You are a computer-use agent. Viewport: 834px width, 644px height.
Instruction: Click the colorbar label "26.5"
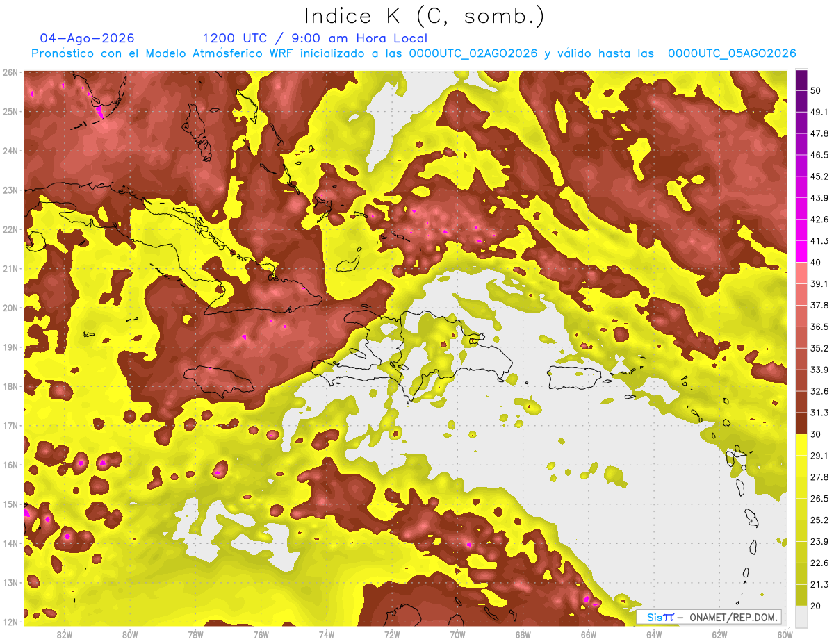(819, 499)
